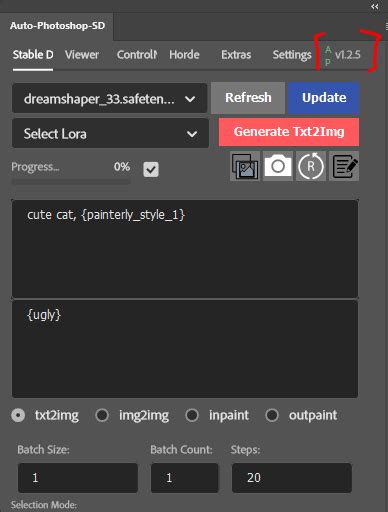Select the inpaint radio button
This screenshot has width=388, height=512.
coord(192,415)
